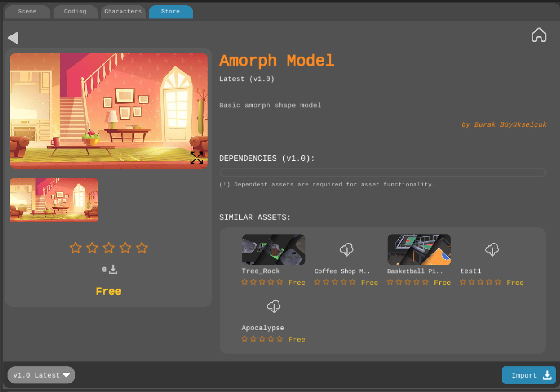
Task: Click the fullscreen expand icon on preview image
Action: [x=197, y=158]
